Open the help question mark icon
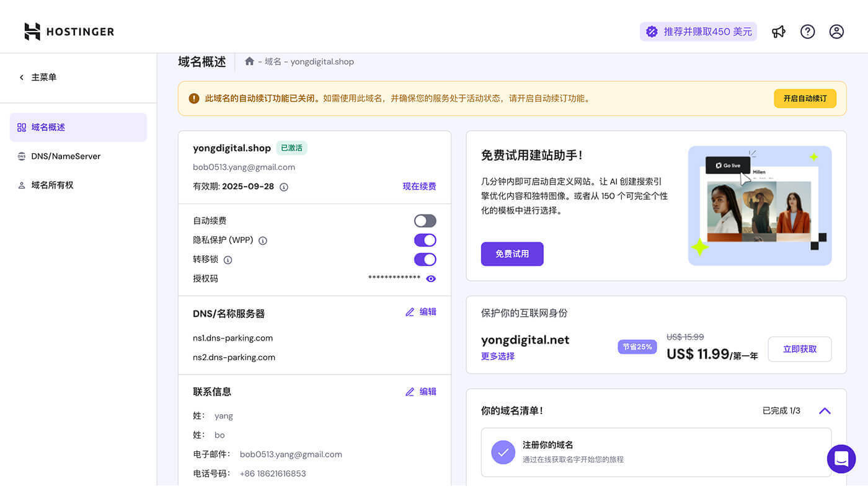The height and width of the screenshot is (496, 868). (807, 32)
